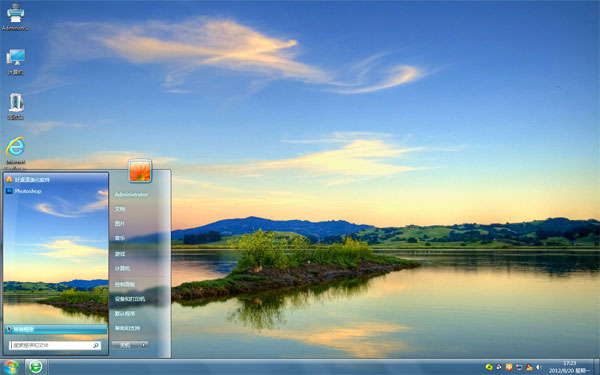600x375 pixels.
Task: Click the orange first pinned program icon
Action: coord(9,179)
